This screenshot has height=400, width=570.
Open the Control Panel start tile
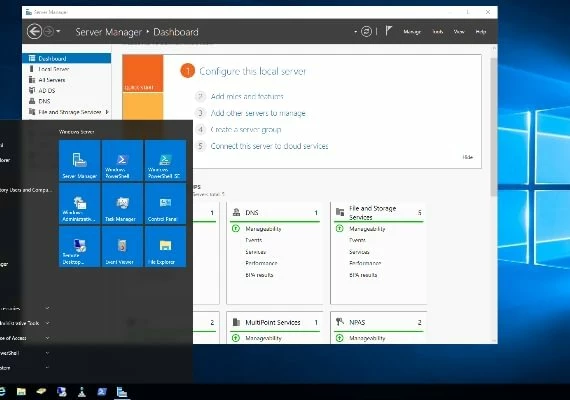tap(165, 203)
